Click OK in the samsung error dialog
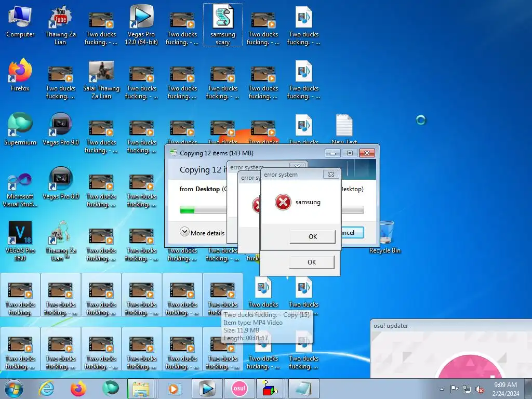Viewport: 532px width, 399px height. click(312, 236)
